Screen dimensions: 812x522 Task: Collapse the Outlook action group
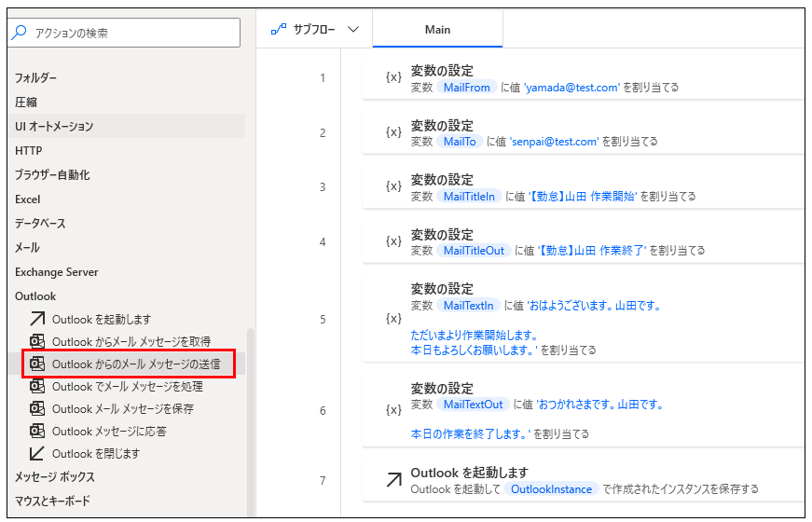click(35, 296)
